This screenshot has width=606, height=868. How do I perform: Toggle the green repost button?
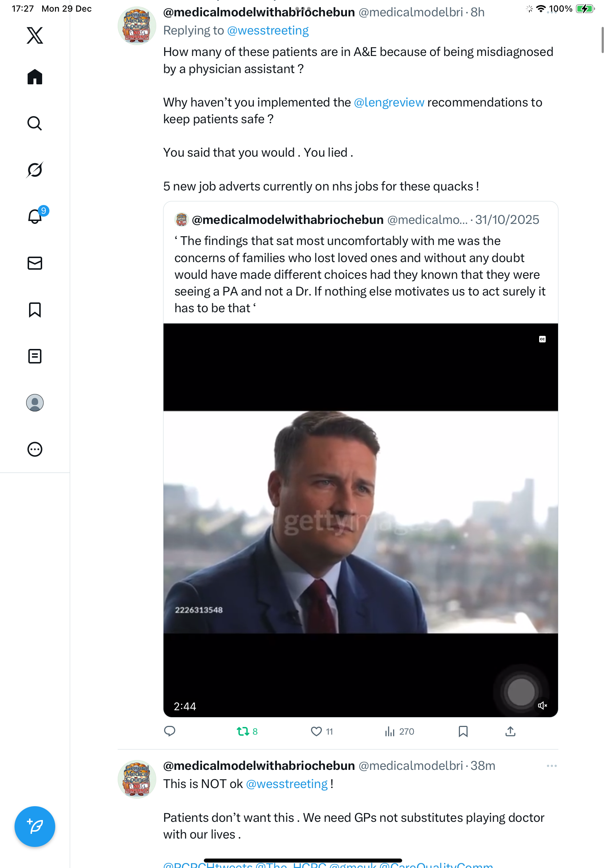[243, 732]
